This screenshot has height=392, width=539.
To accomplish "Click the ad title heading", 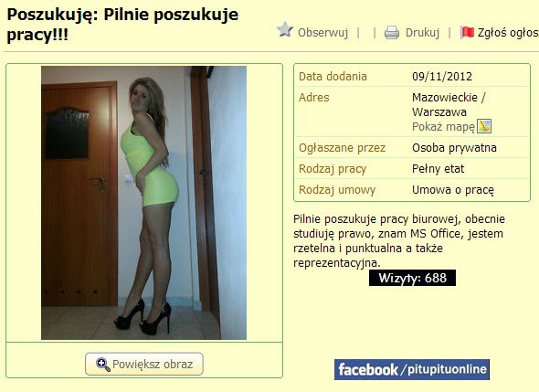I will click(x=122, y=25).
